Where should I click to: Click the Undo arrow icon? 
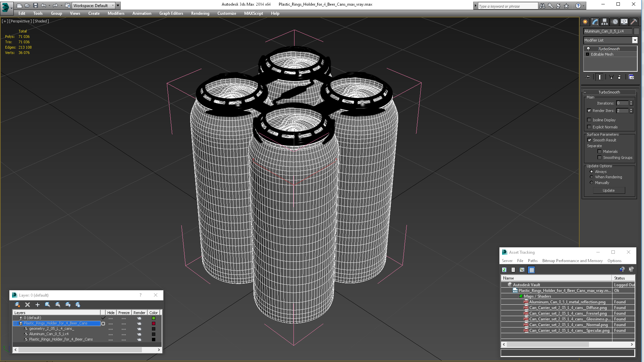point(43,6)
